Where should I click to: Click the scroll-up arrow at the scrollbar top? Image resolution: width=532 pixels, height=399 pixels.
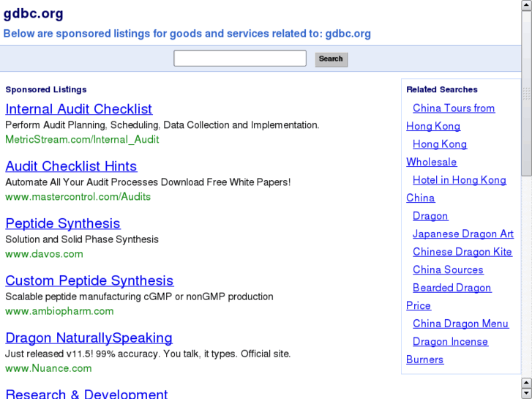pos(526,6)
